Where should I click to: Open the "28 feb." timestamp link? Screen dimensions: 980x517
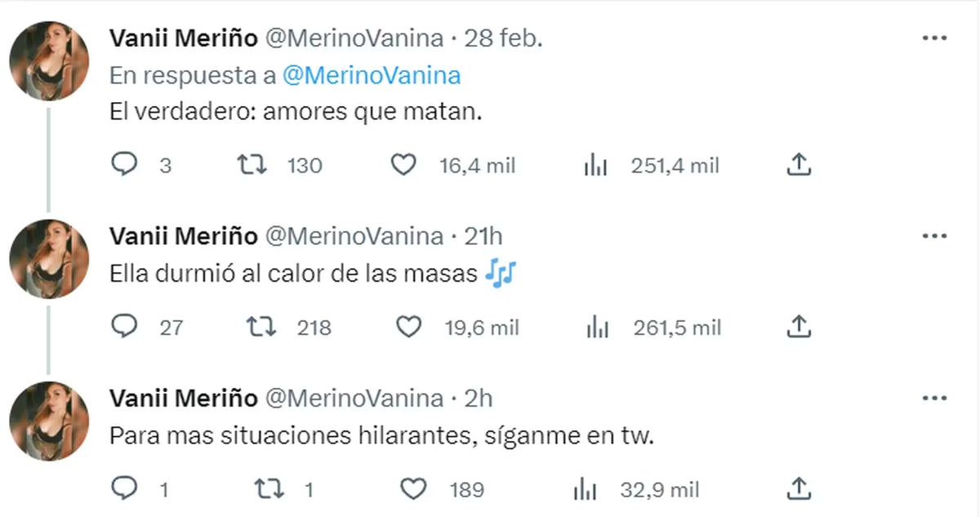point(504,37)
